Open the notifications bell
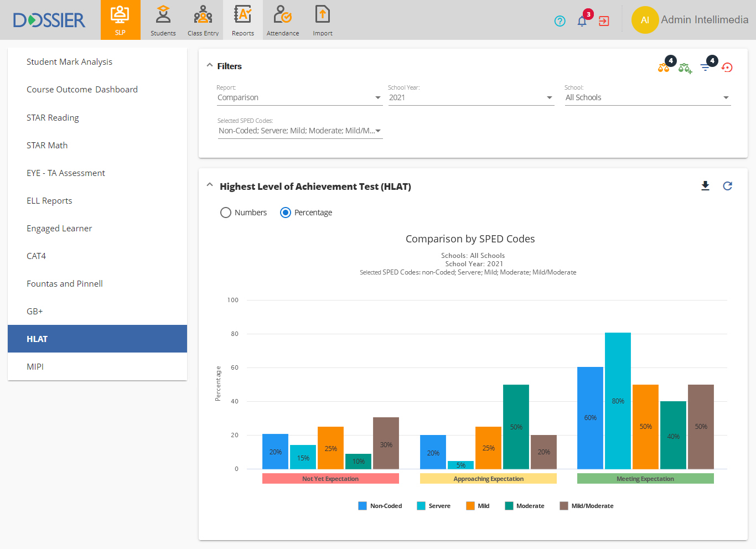756x549 pixels. point(582,21)
